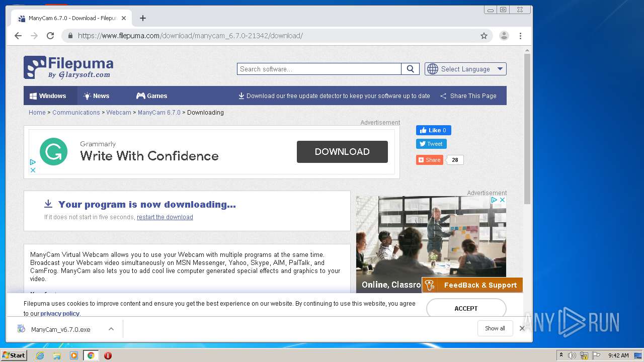Click the network tray icon

[584, 355]
